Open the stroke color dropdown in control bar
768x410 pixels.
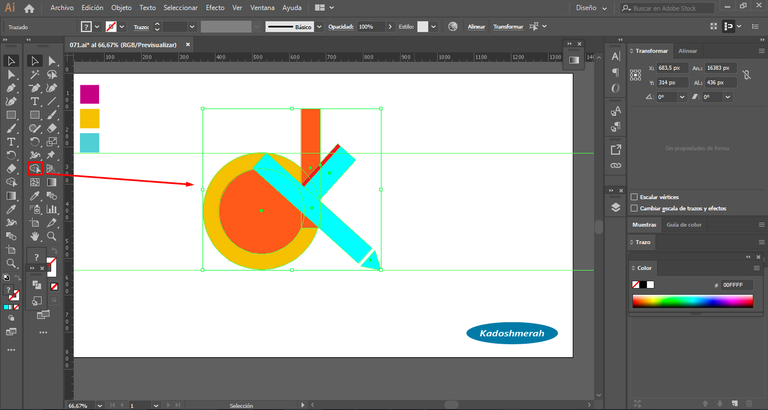click(x=122, y=26)
